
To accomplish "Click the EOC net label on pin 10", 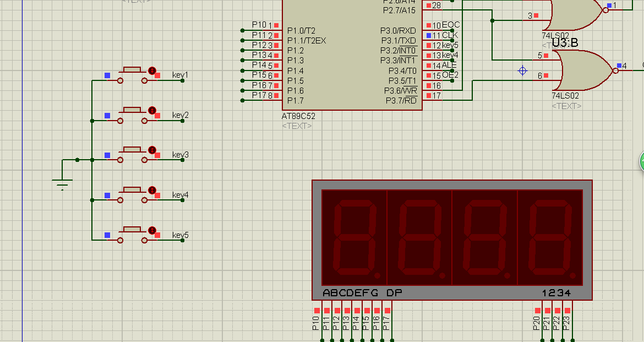I will click(451, 25).
